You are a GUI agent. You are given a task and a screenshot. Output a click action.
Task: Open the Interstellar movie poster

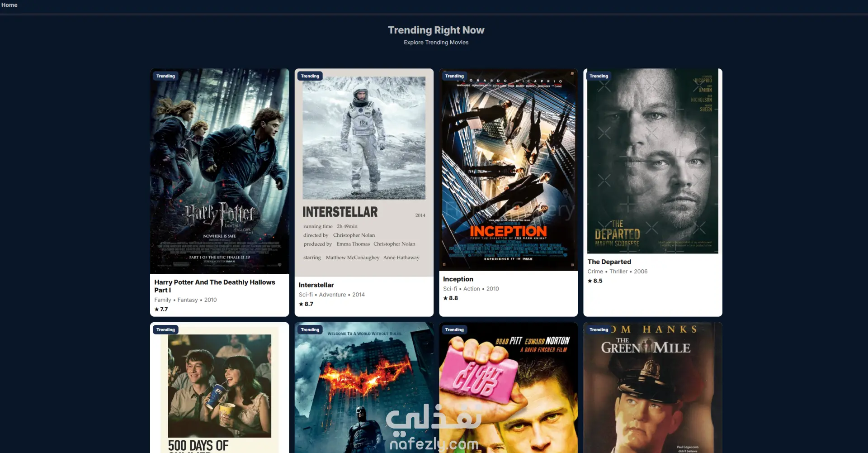[364, 172]
